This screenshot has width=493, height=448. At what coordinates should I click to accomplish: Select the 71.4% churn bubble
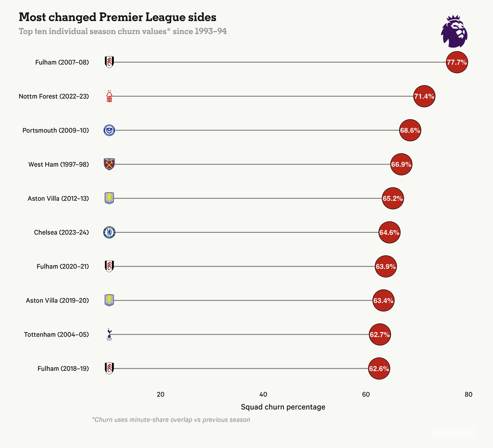pos(424,96)
